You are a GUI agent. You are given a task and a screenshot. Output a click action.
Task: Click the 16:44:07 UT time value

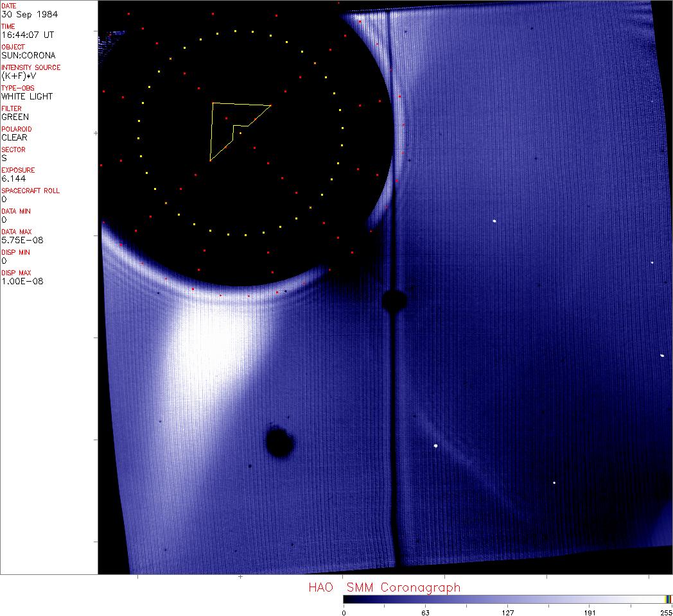coord(27,35)
